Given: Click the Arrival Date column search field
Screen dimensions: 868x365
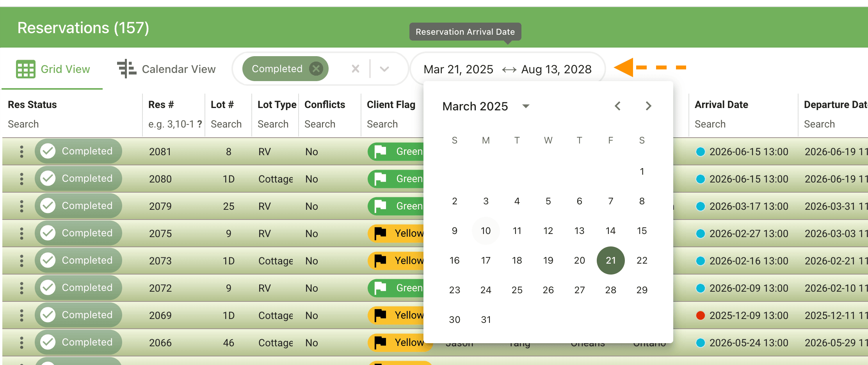Looking at the screenshot, I should (x=742, y=124).
